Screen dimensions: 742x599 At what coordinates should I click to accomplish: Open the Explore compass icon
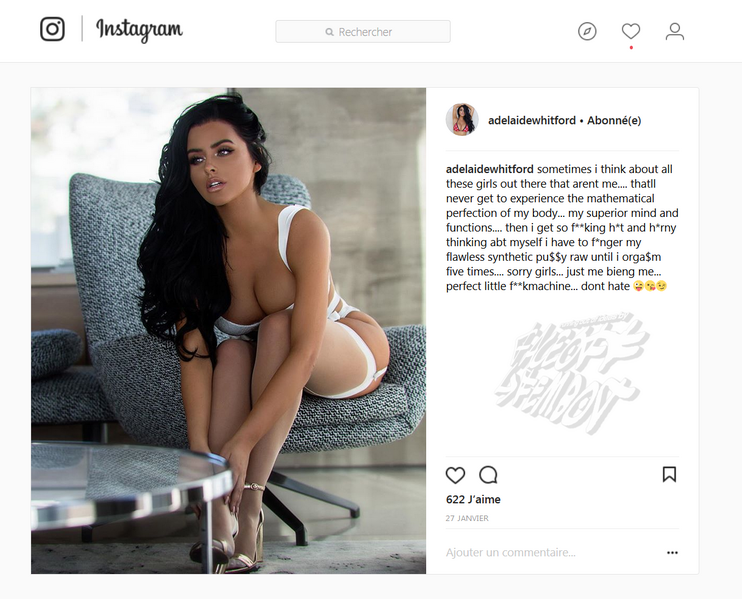click(x=587, y=32)
